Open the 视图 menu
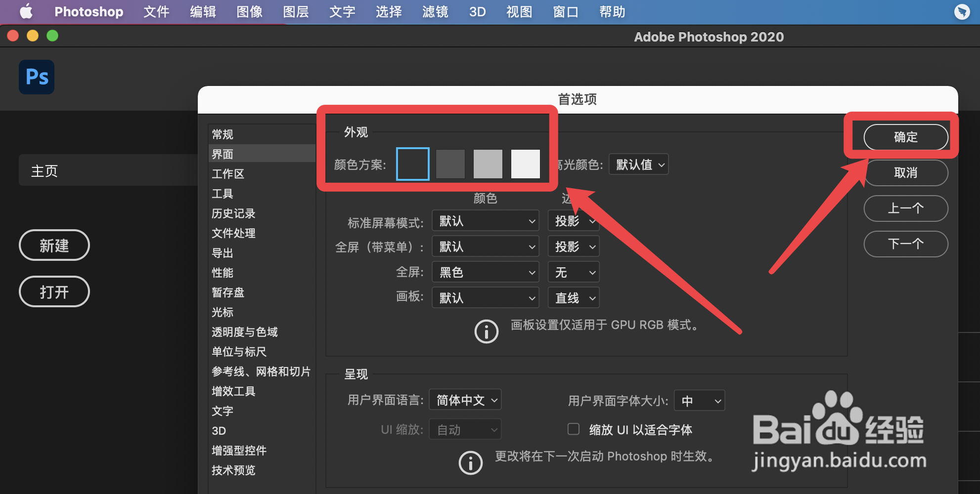Viewport: 980px width, 494px height. [519, 11]
